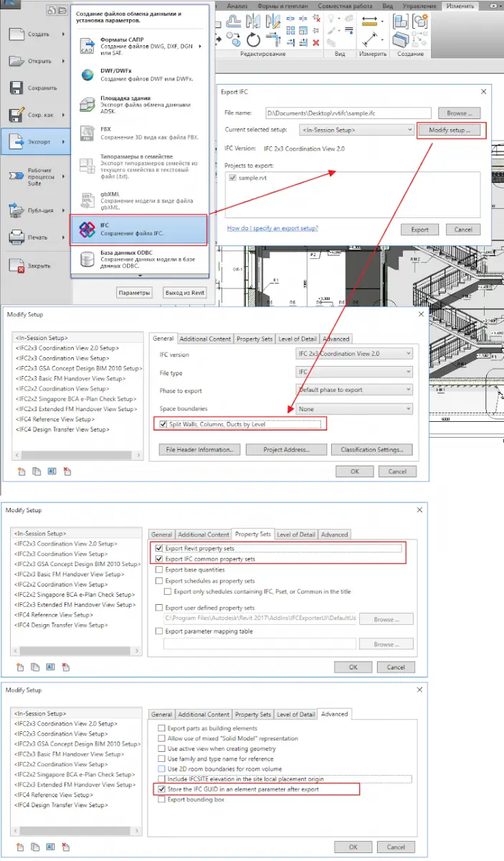The height and width of the screenshot is (861, 504).
Task: Open 'How do I specify an export setup?' link
Action: [272, 229]
